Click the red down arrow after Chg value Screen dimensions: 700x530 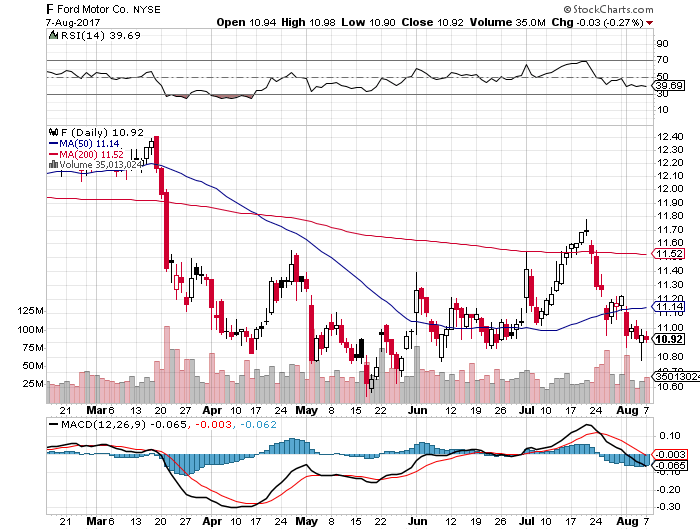coord(649,23)
